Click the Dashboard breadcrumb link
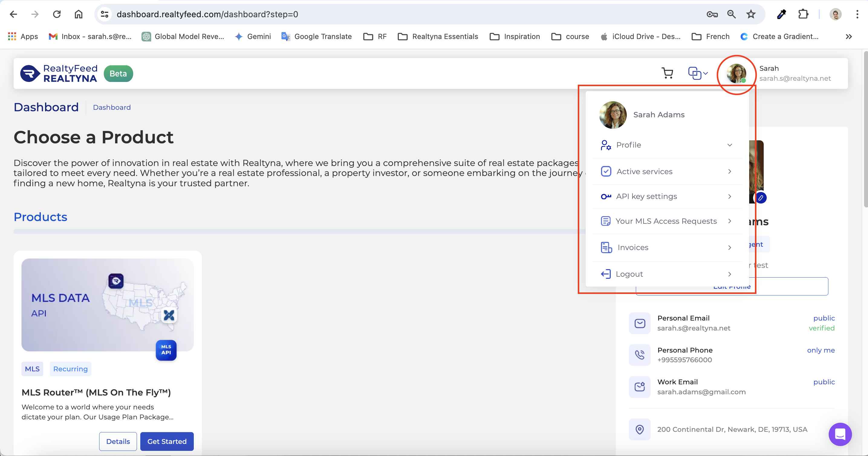868x456 pixels. tap(112, 108)
